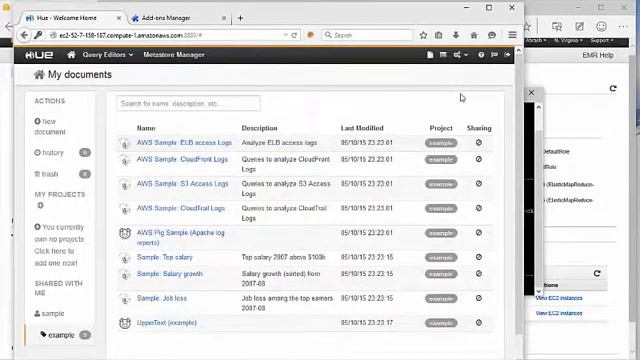Viewport: 640px width, 360px height.
Task: Open a new browser tab
Action: pyautogui.click(x=240, y=18)
